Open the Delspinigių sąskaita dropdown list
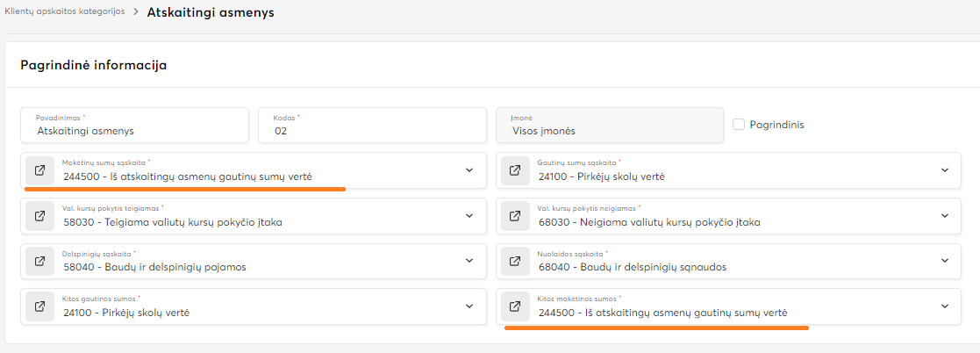Screen dimensions: 980x353 469,261
